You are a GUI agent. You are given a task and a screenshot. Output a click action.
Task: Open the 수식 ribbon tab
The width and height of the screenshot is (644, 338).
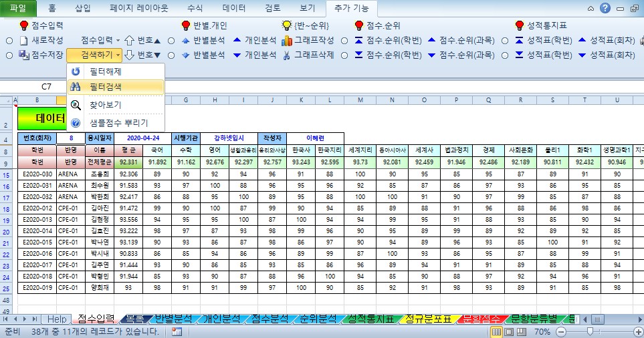click(195, 8)
